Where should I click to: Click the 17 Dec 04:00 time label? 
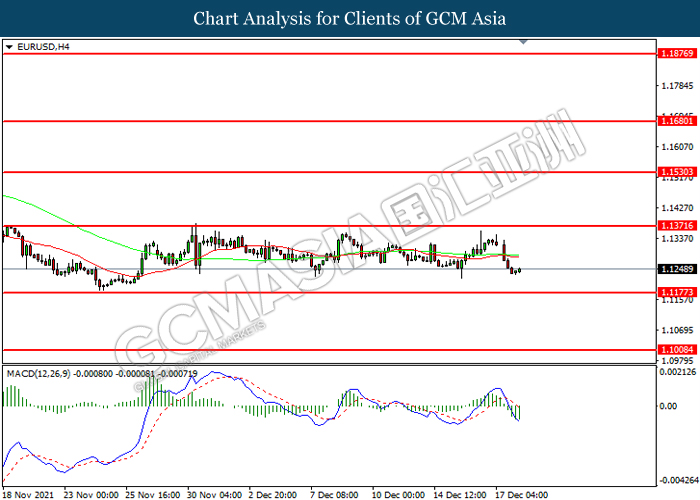(x=521, y=495)
